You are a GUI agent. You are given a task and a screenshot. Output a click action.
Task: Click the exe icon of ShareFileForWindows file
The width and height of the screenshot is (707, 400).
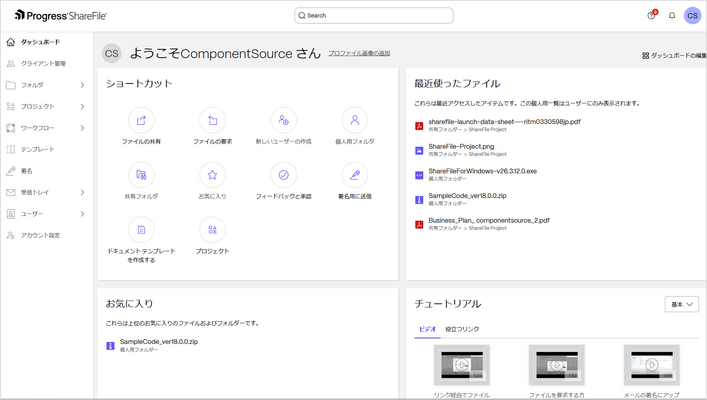click(419, 175)
